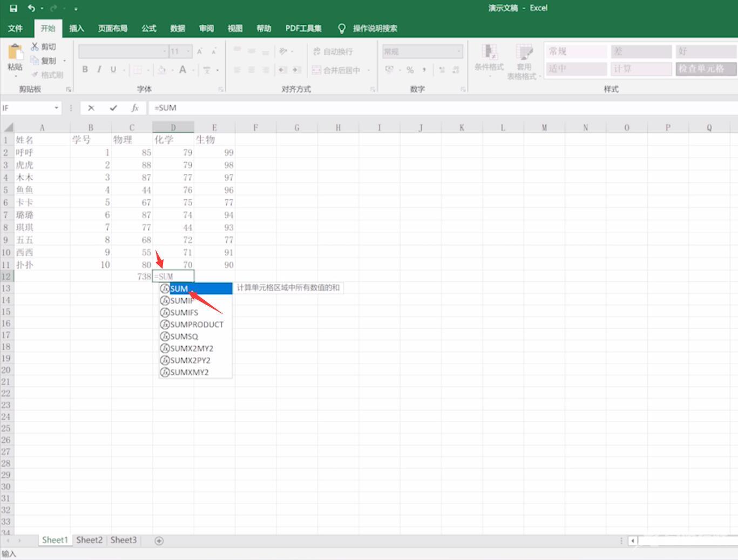Click the Cut (剪切) scissors button
The width and height of the screenshot is (738, 560).
[43, 47]
